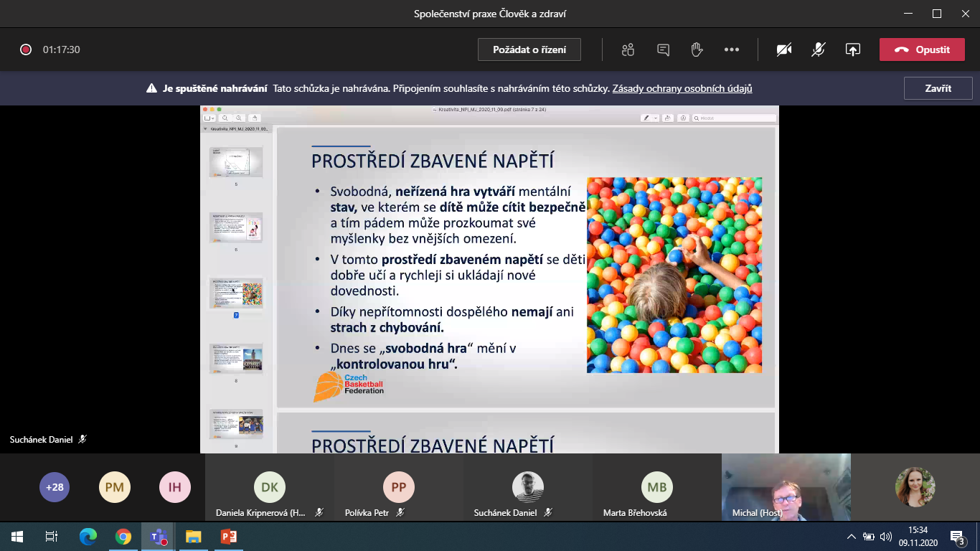The width and height of the screenshot is (980, 551).
Task: Open the meeting chat icon
Action: point(663,50)
